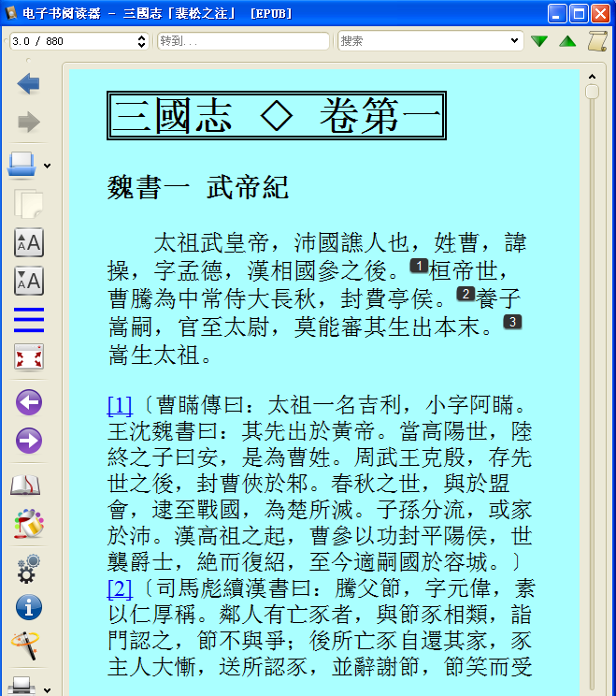Find next search result green arrow

[x=539, y=41]
